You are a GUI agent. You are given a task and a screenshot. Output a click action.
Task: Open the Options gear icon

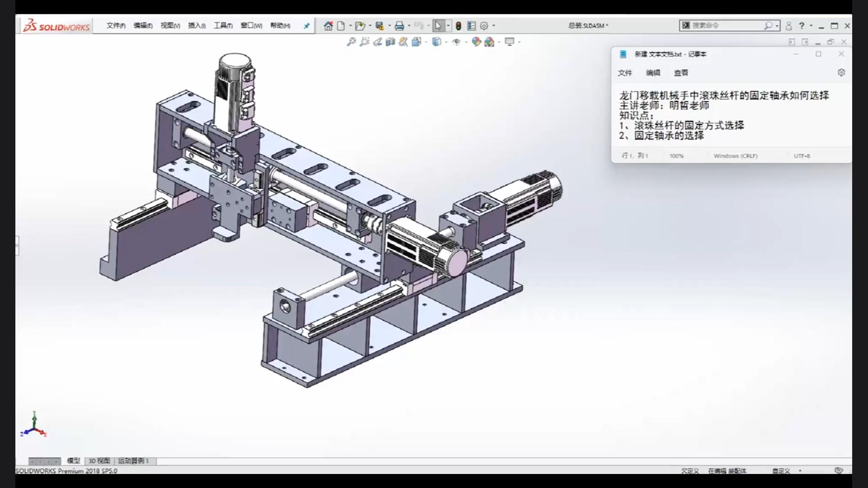(484, 26)
